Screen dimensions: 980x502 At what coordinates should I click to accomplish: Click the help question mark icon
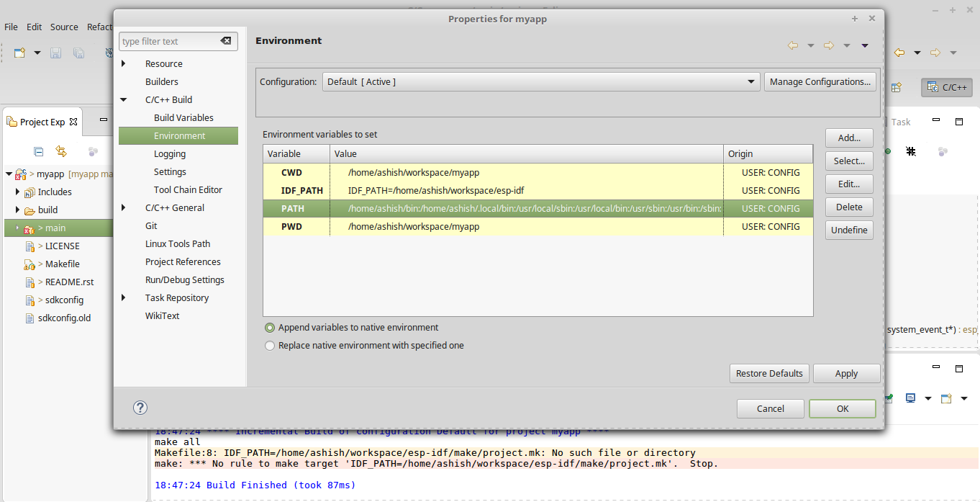(140, 408)
